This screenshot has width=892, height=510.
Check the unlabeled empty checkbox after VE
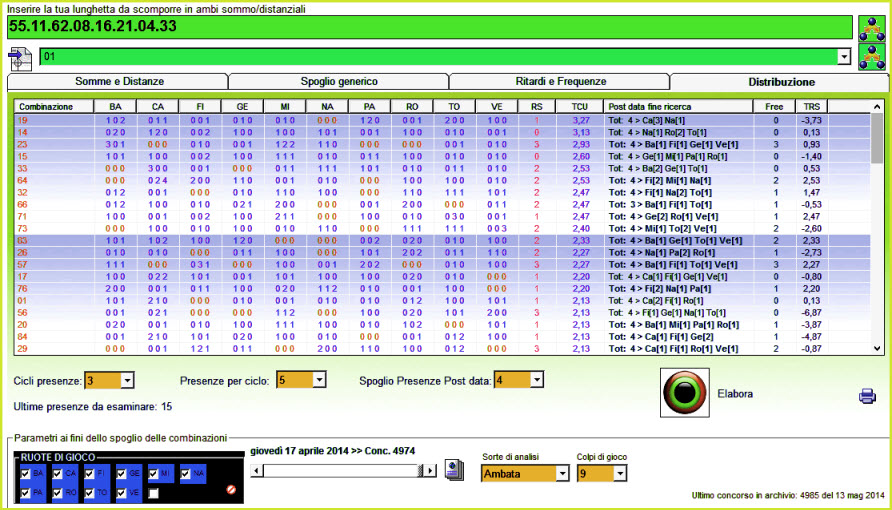tap(153, 493)
